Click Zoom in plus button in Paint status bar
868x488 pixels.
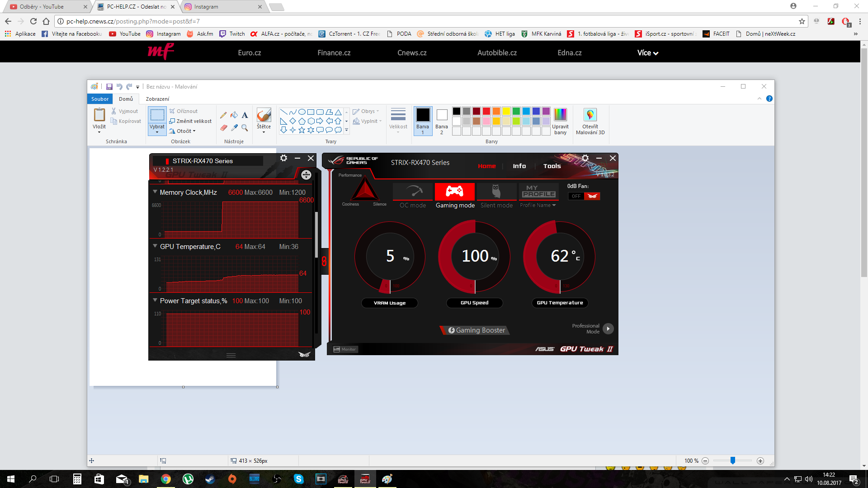(x=760, y=461)
